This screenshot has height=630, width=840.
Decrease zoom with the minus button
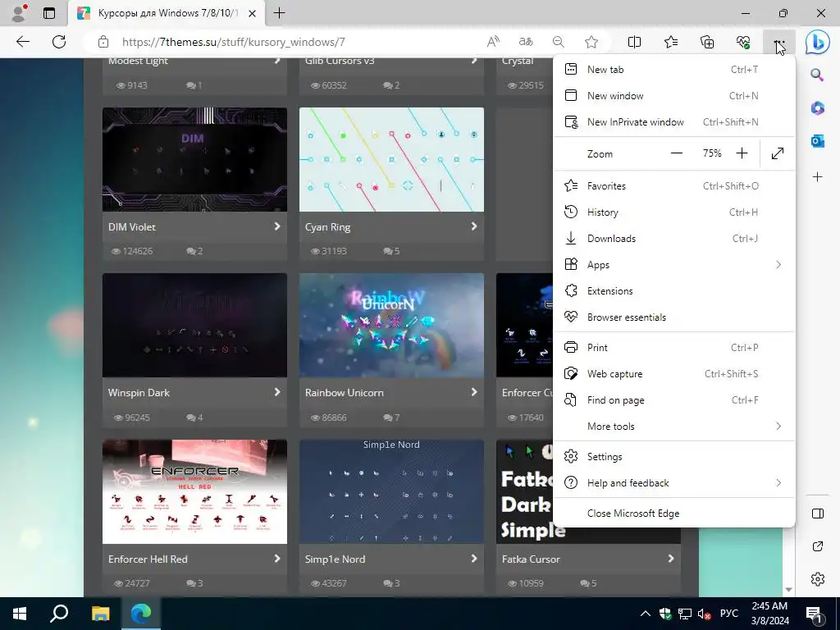coord(677,153)
